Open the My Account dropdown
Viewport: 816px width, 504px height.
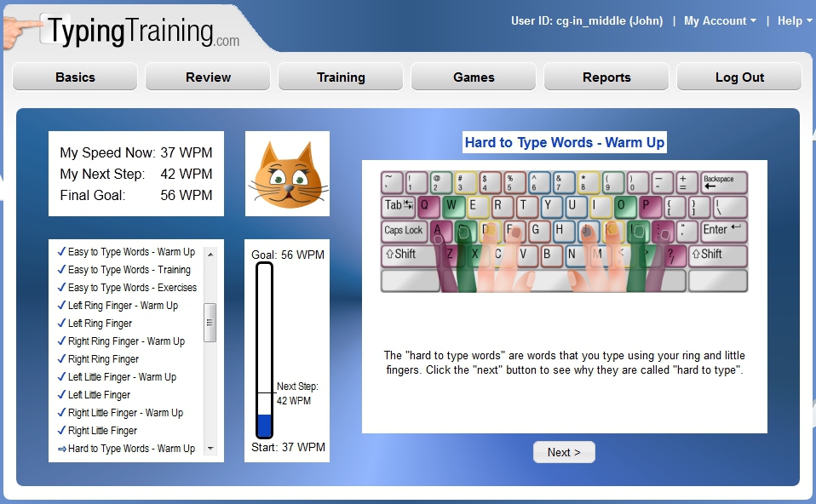click(x=719, y=21)
